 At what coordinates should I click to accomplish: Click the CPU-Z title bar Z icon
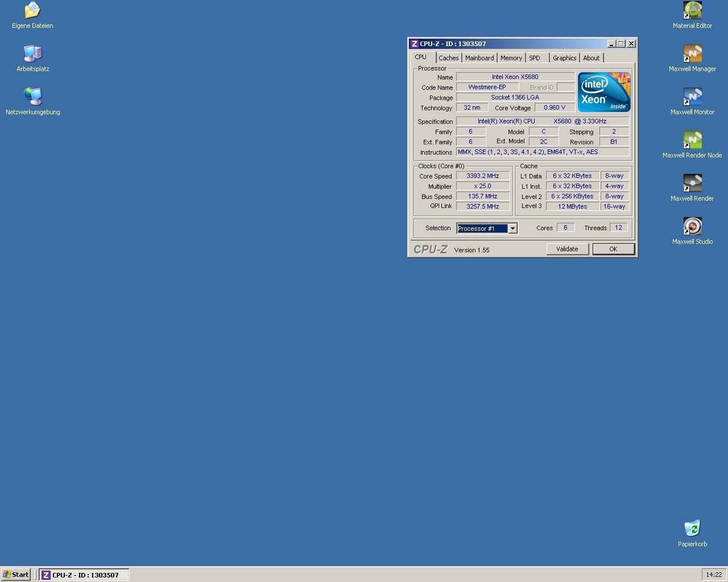(415, 44)
